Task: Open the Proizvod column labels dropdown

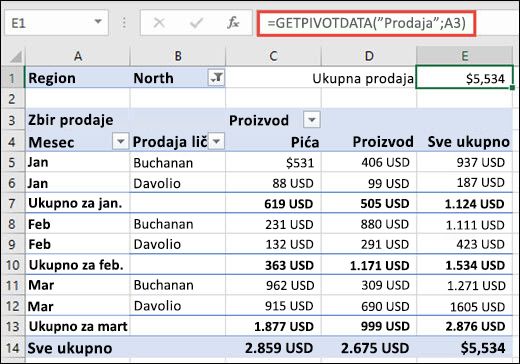Action: point(312,120)
